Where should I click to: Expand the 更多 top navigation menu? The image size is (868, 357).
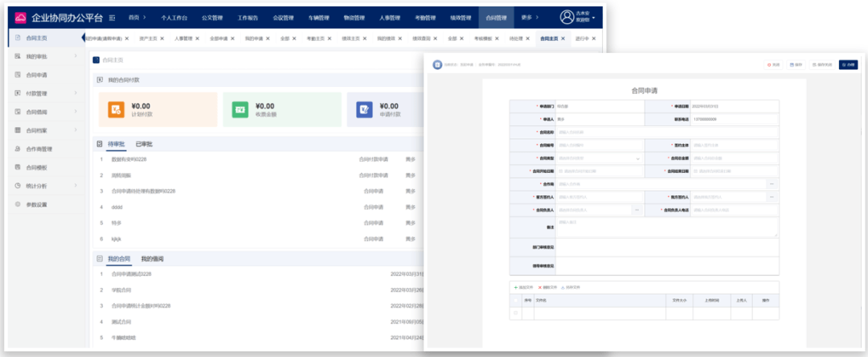point(530,17)
